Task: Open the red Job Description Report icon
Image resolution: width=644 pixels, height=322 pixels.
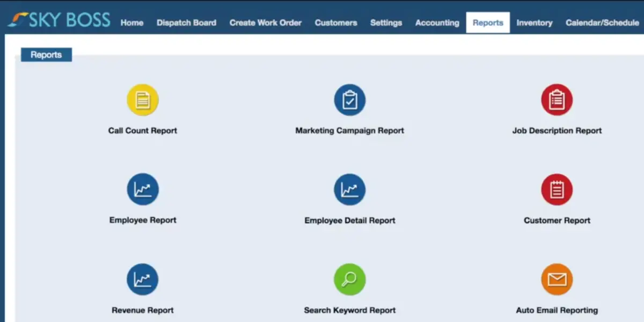Action: 557,100
